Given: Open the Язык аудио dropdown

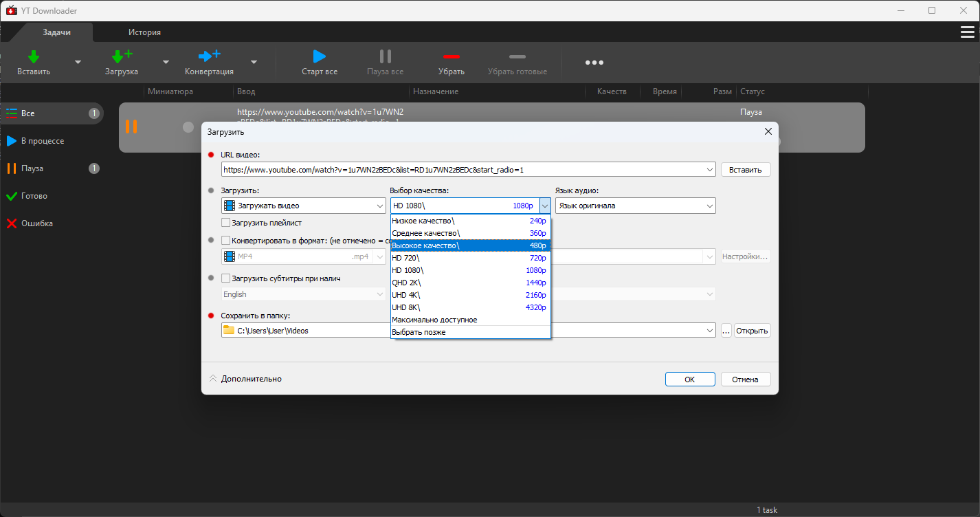Looking at the screenshot, I should tap(634, 206).
